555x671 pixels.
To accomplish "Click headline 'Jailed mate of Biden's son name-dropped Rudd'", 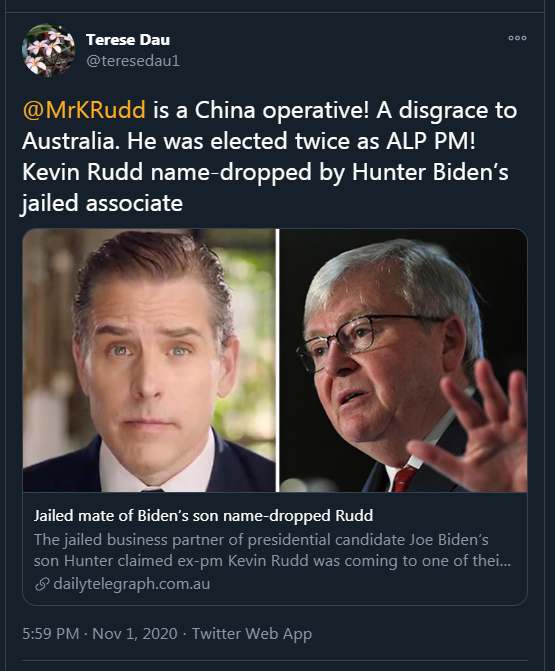I will 203,516.
